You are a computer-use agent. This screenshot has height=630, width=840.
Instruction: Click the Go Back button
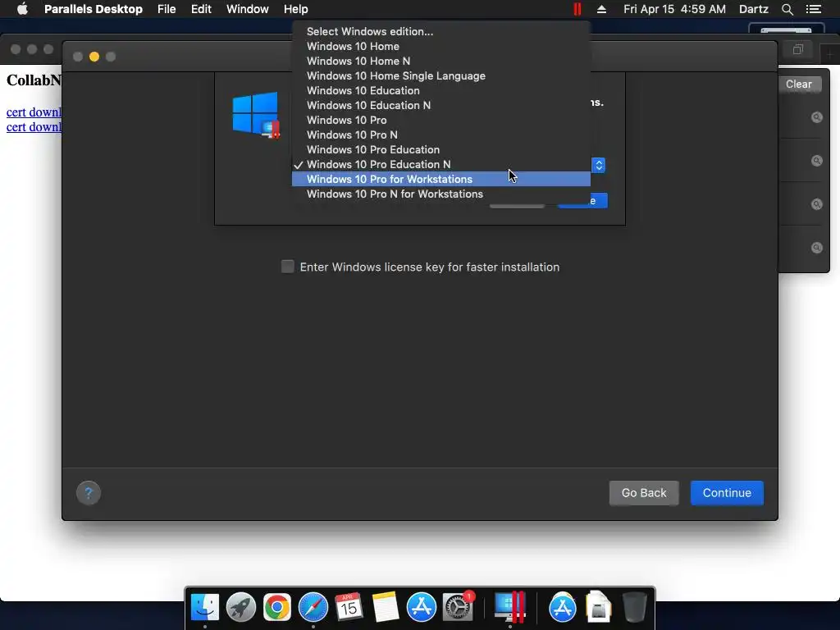point(643,493)
